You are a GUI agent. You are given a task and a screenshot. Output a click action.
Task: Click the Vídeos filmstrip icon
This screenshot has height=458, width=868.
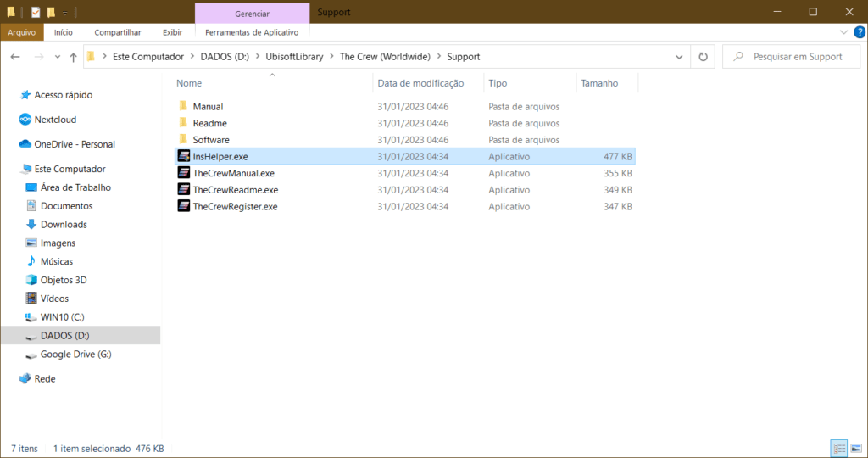tap(31, 298)
